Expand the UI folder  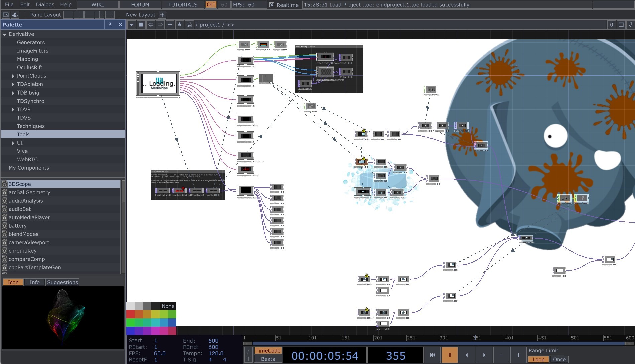click(13, 143)
